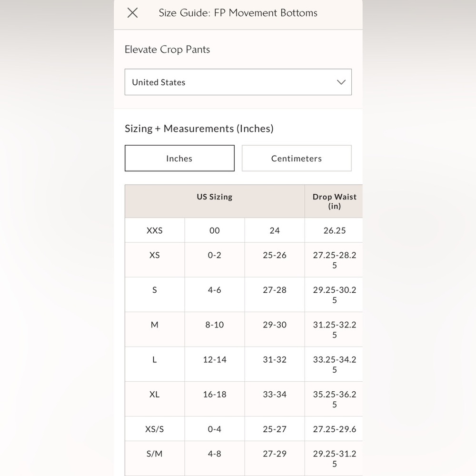The height and width of the screenshot is (476, 476).
Task: Click the S/M combined size cell
Action: pyautogui.click(x=155, y=454)
